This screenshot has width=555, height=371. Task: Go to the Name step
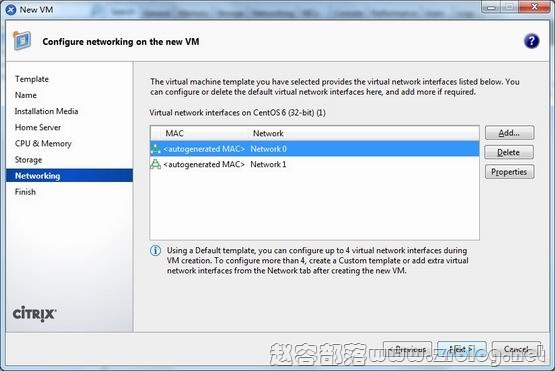(x=25, y=95)
